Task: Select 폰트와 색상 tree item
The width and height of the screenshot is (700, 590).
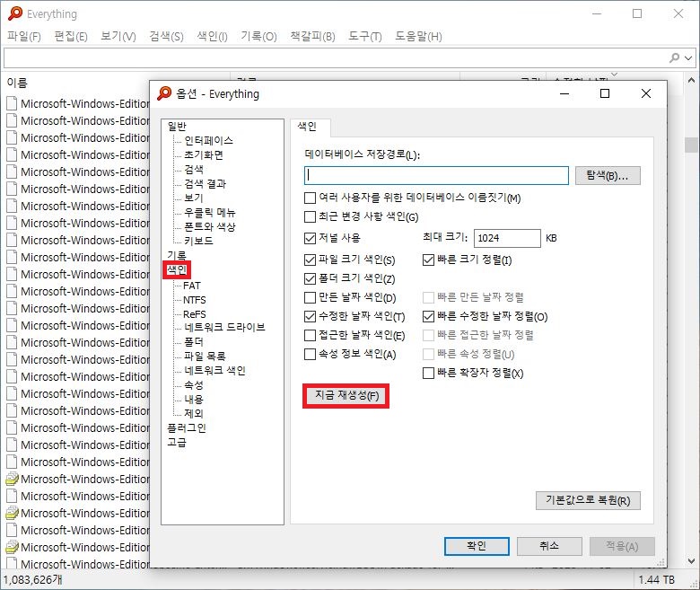Action: (x=209, y=226)
